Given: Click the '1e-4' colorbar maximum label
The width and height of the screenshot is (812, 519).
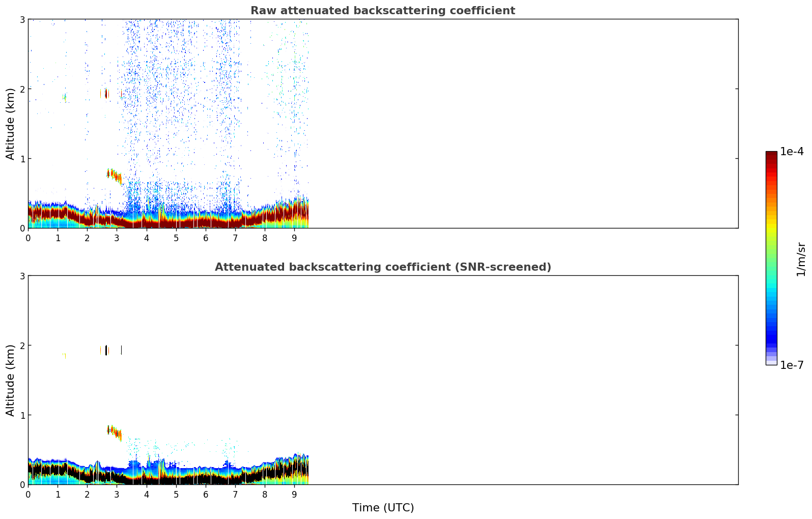Looking at the screenshot, I should click(792, 152).
